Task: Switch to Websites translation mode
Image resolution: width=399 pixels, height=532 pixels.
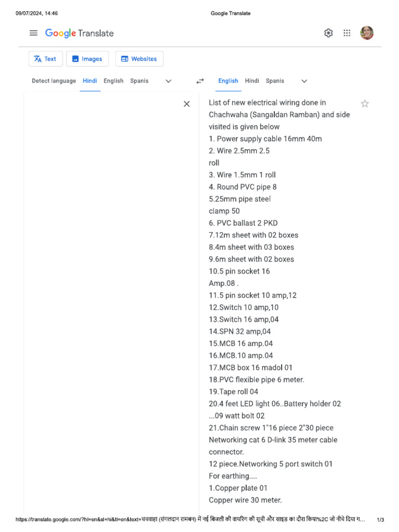Action: [x=139, y=59]
